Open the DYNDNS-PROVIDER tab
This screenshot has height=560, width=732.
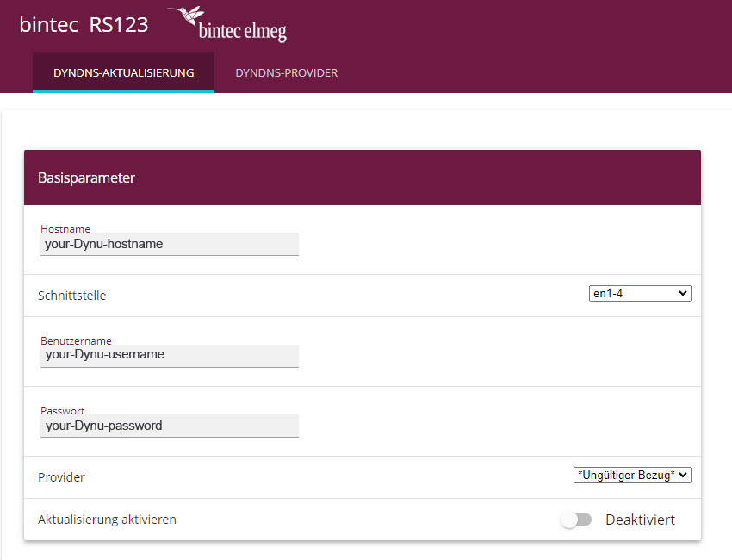click(286, 73)
